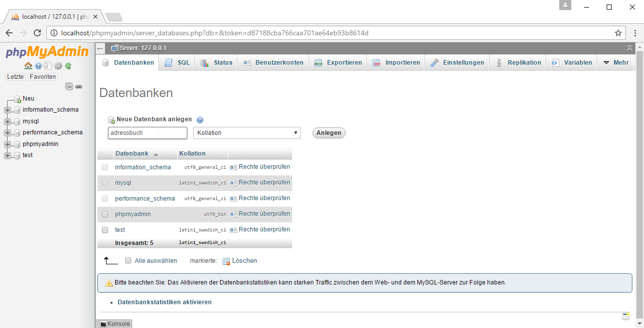The width and height of the screenshot is (644, 328).
Task: Click the Neu new-database icon in tree
Action: tap(17, 99)
